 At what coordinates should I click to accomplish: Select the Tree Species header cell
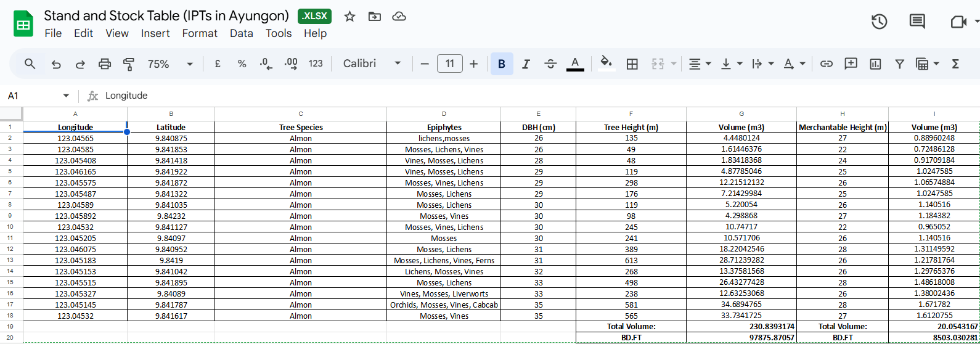[x=301, y=127]
